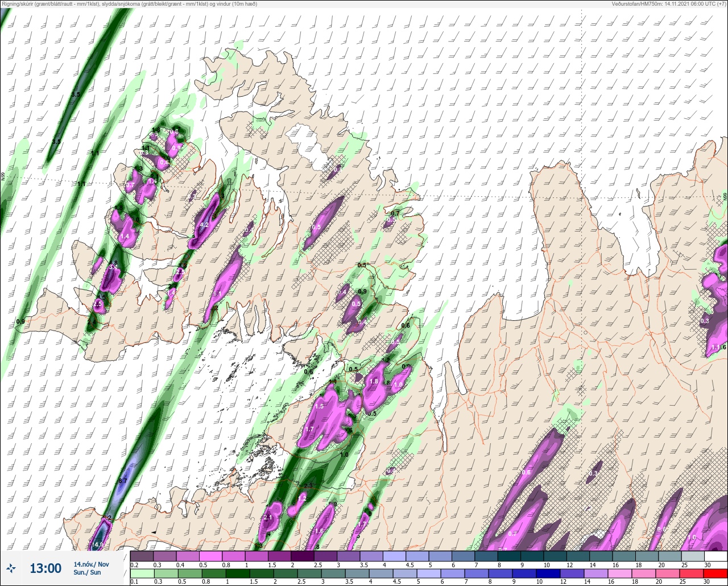
Task: Click the map title beginning 'Rigning/skúrir'
Action: pyautogui.click(x=129, y=4)
